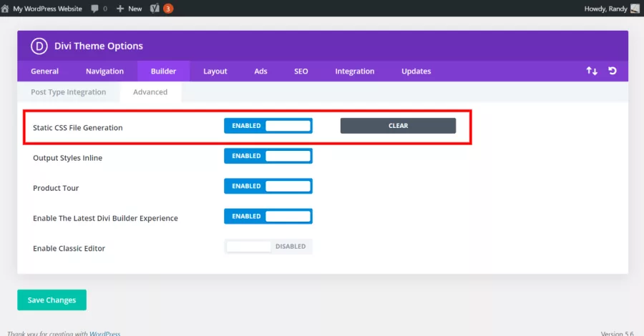Click Randy's user avatar thumbnail
The width and height of the screenshot is (644, 336).
click(635, 9)
